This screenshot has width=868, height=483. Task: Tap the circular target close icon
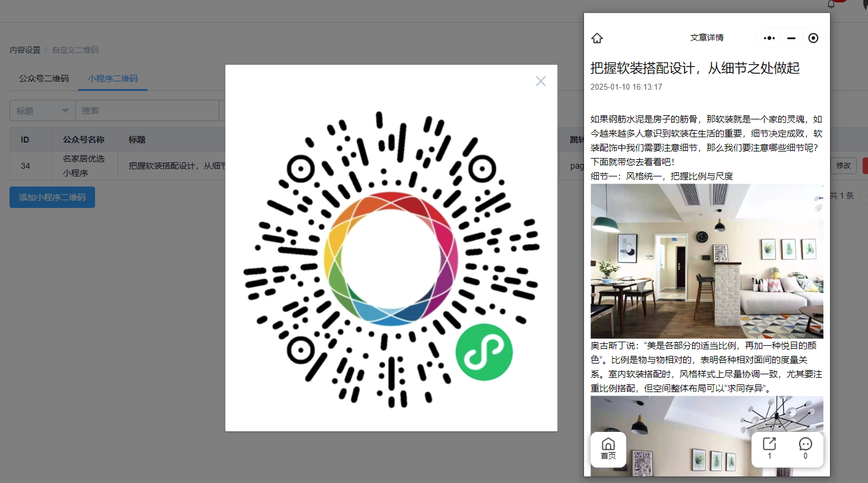[813, 38]
